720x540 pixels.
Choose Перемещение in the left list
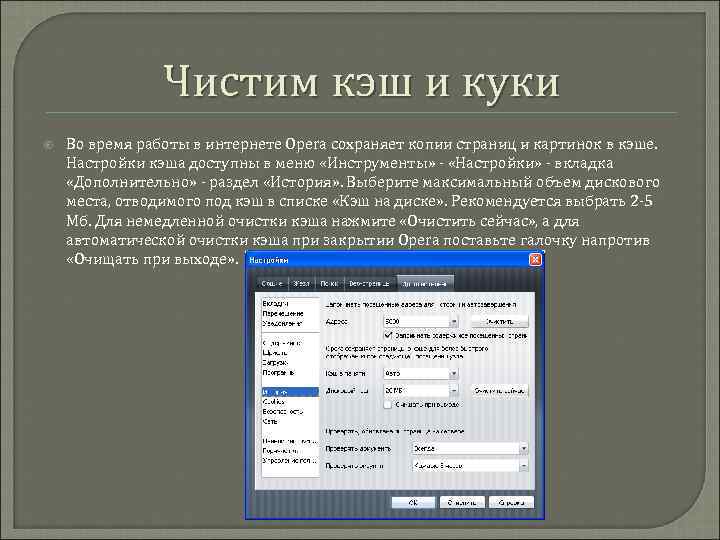click(x=283, y=314)
